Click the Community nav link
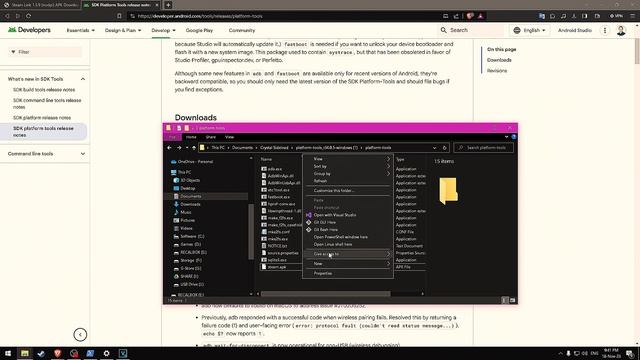640x360 pixels. (x=242, y=30)
